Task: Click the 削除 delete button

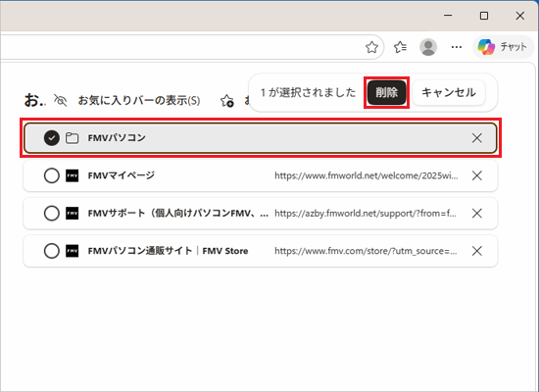Action: tap(386, 92)
